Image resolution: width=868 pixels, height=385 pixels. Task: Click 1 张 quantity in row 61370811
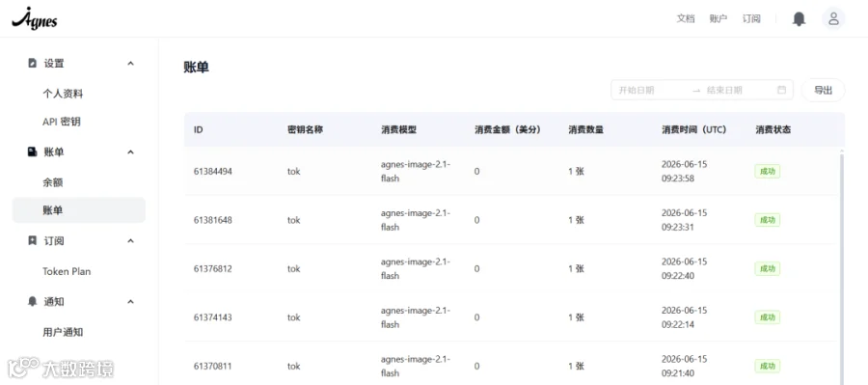point(576,366)
